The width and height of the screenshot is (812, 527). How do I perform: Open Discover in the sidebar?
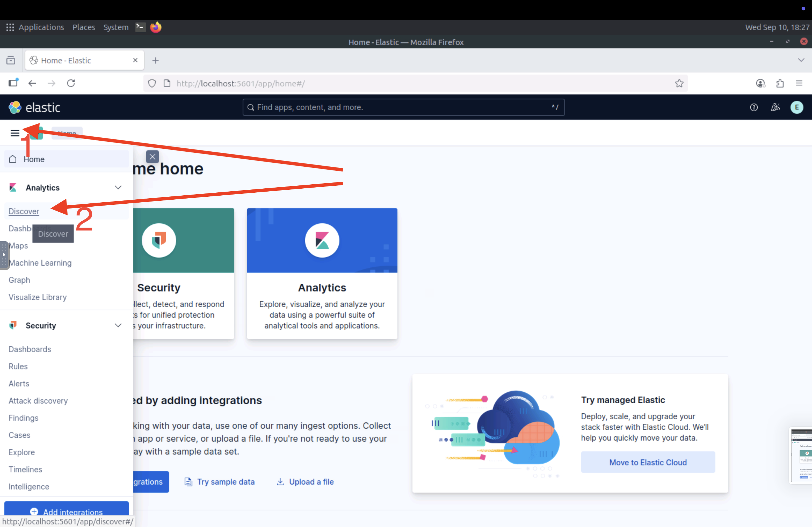24,211
